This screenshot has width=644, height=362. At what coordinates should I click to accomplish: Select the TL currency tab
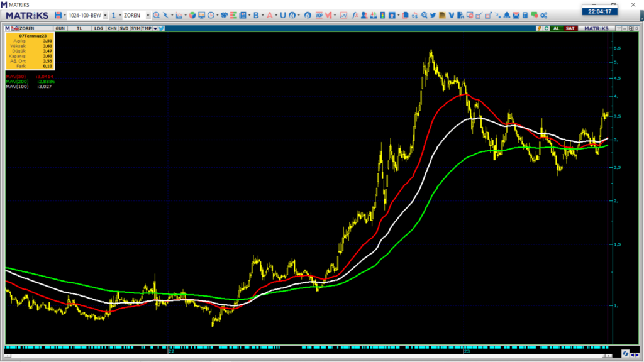point(79,28)
